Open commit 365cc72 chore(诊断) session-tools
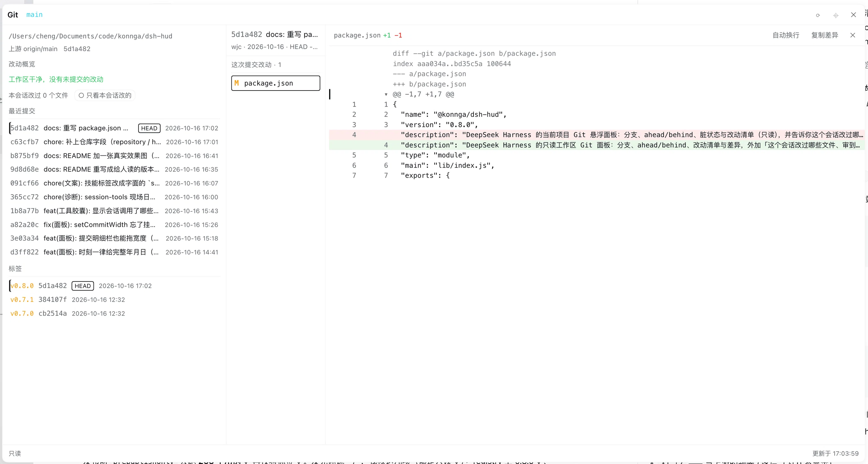The height and width of the screenshot is (464, 868). point(114,197)
